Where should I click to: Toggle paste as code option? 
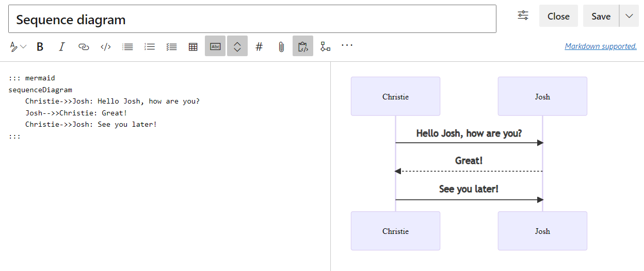(x=303, y=46)
